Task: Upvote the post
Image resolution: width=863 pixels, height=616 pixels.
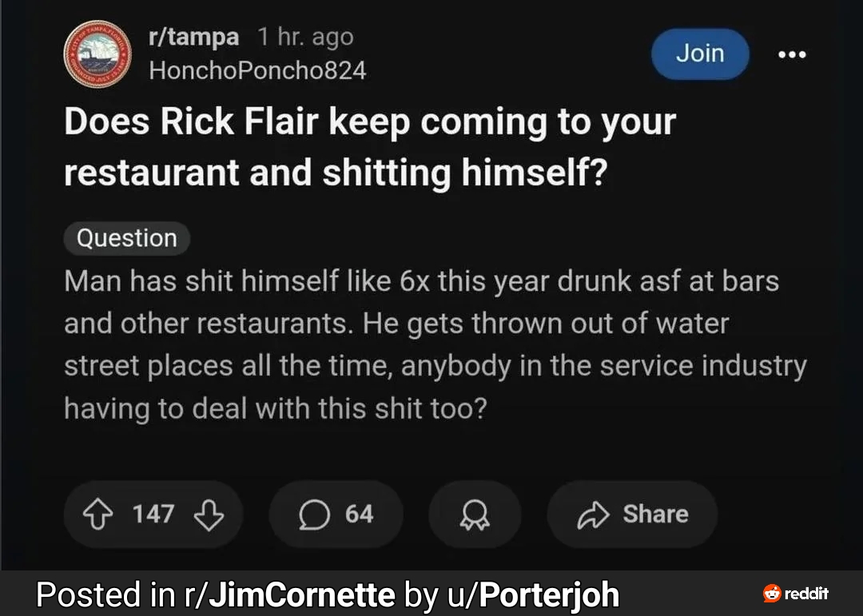Action: coord(101,514)
